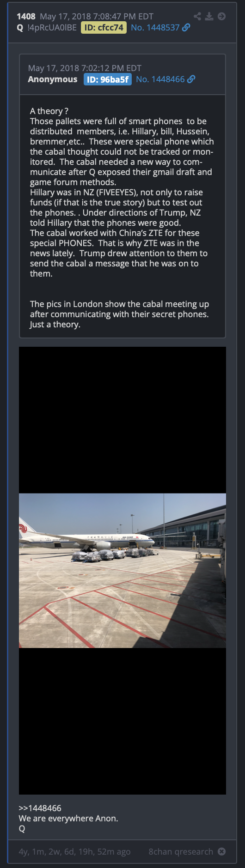Viewport: 245px width, 868px height.
Task: Click the 8chan qresearch source label
Action: point(181,851)
